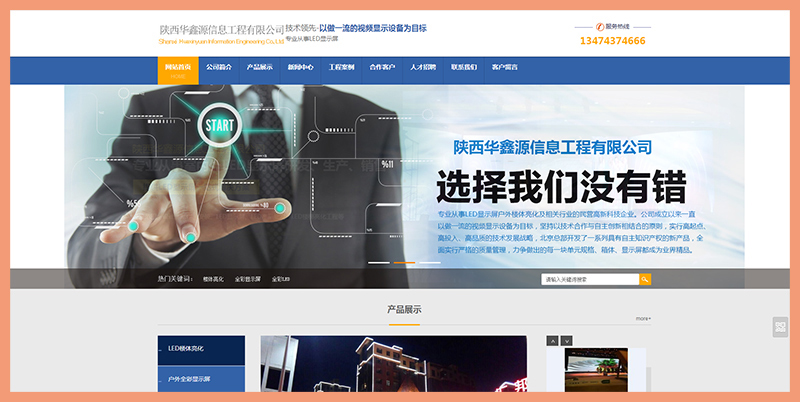The height and width of the screenshot is (402, 800).
Task: Go to 联系我们 page
Action: pyautogui.click(x=464, y=67)
